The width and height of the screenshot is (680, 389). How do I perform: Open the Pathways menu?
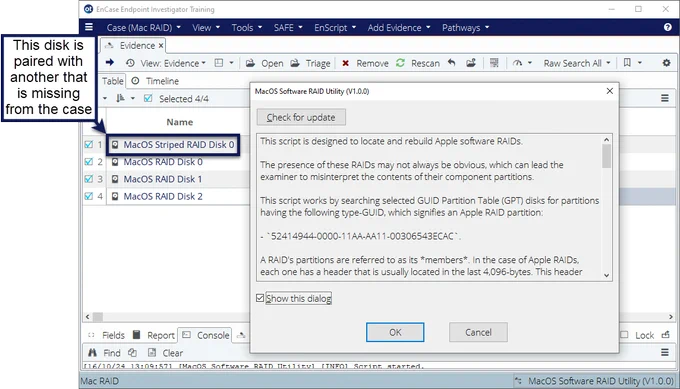pos(465,28)
